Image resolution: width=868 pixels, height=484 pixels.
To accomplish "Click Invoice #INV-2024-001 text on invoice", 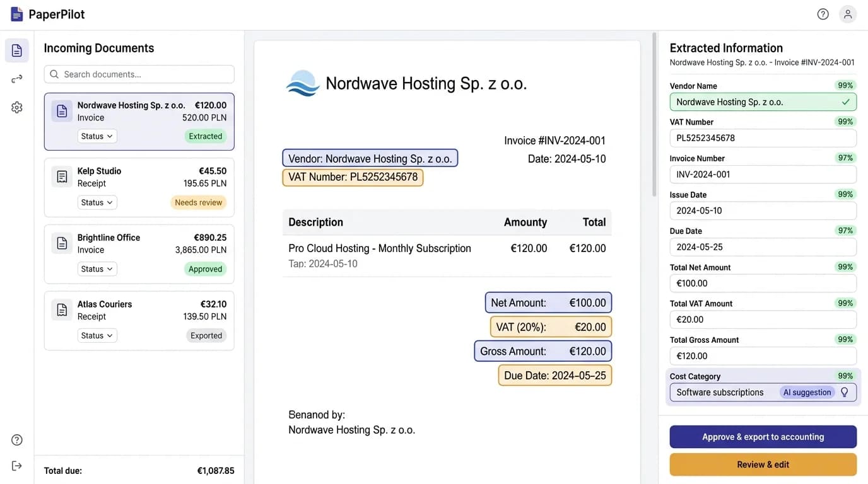I will pos(554,141).
